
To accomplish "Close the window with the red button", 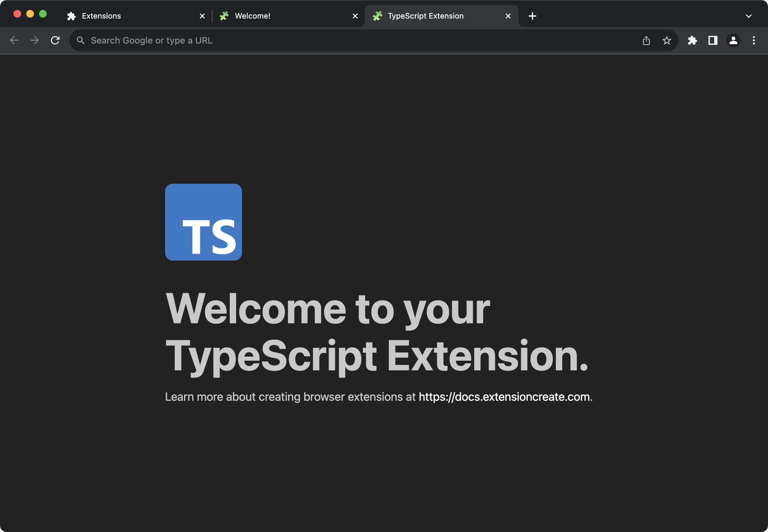I will click(17, 14).
